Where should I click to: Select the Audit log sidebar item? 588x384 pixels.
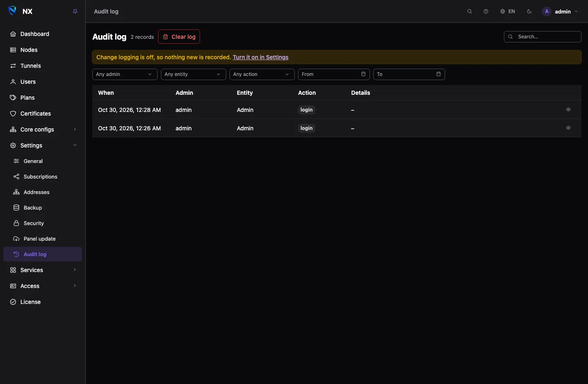click(42, 254)
